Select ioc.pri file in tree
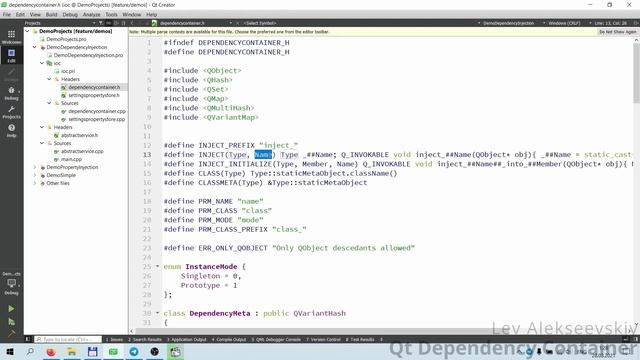640x360 pixels. click(68, 71)
